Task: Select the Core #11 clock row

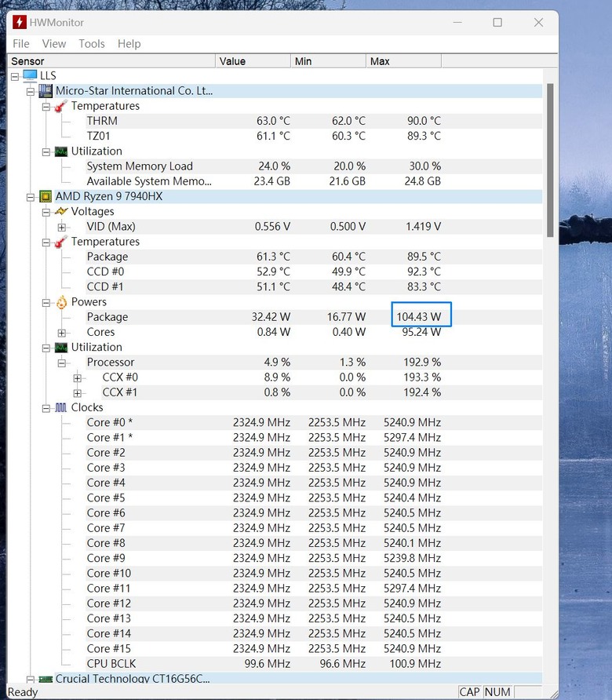Action: [314, 589]
